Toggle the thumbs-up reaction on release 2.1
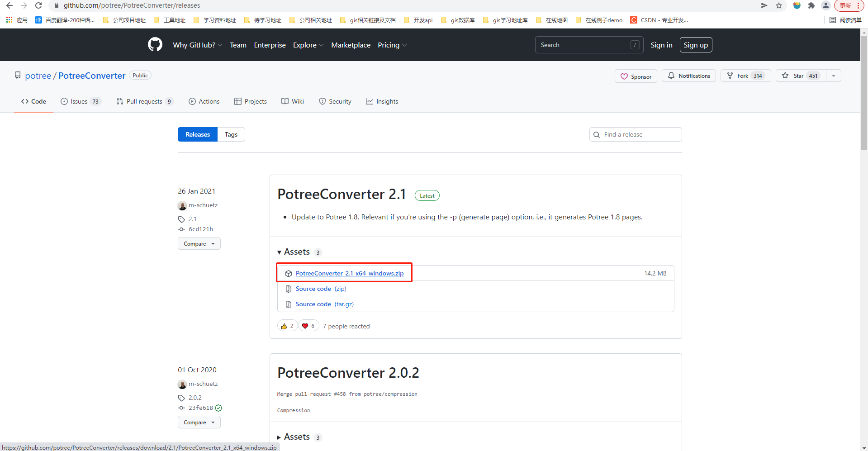 (287, 325)
